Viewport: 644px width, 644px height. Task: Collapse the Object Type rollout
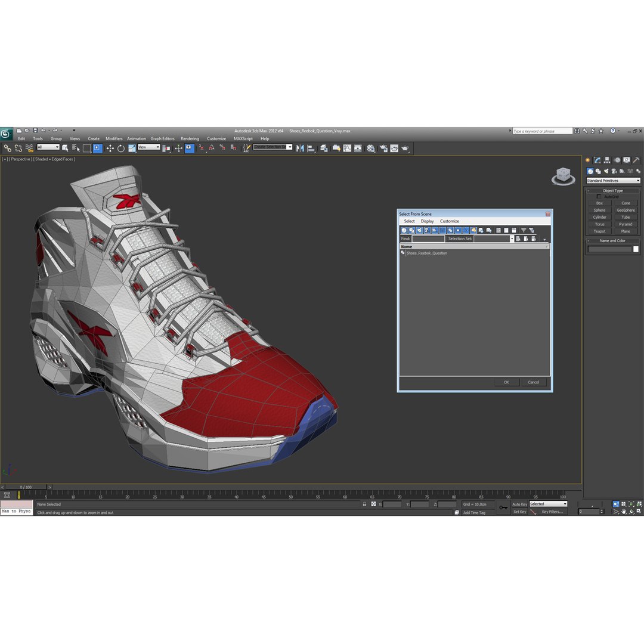coord(612,191)
